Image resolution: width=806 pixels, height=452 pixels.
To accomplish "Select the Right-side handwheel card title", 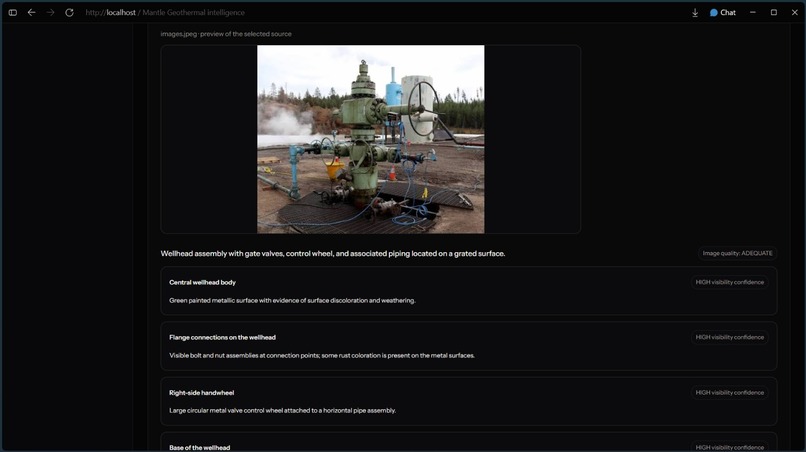I will (202, 393).
